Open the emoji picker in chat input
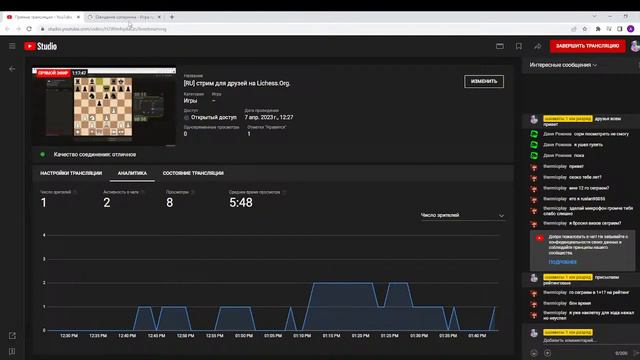 [x=534, y=353]
